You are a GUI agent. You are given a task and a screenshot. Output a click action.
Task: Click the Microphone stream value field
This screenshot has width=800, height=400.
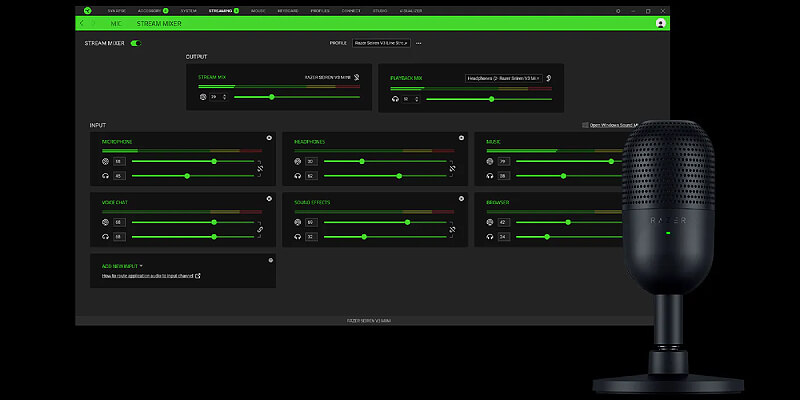click(x=119, y=161)
